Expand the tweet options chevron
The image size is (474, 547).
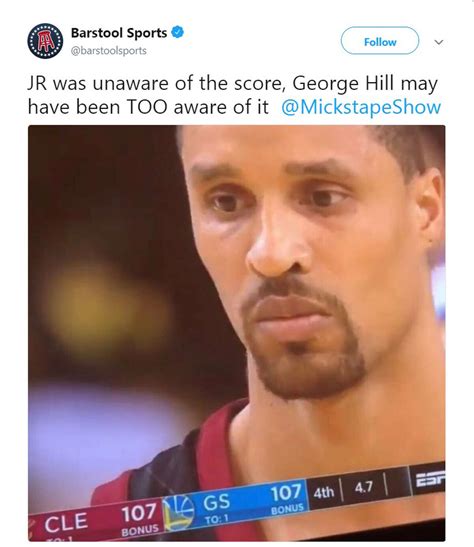point(439,42)
